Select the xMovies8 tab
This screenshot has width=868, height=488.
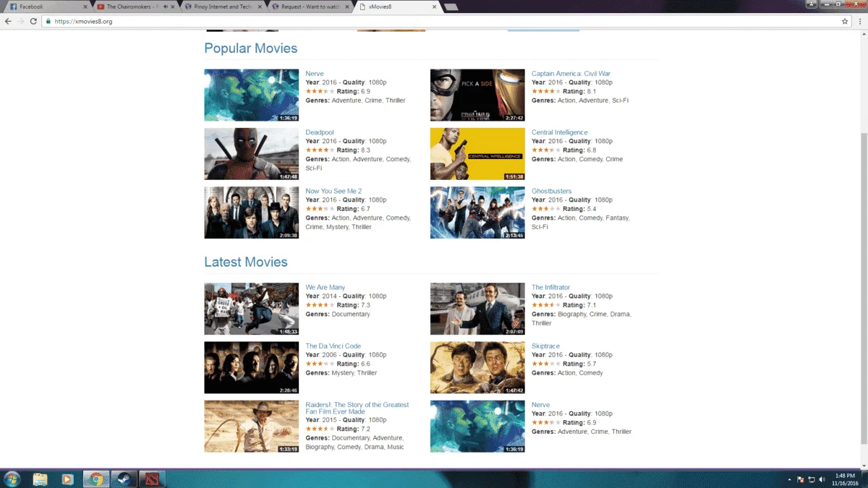(x=399, y=7)
